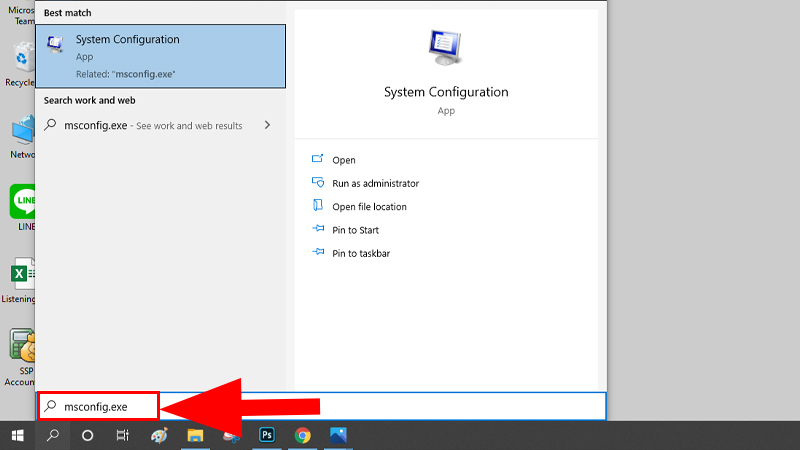Click the taskbar Search button
The image size is (800, 450).
pyautogui.click(x=53, y=436)
